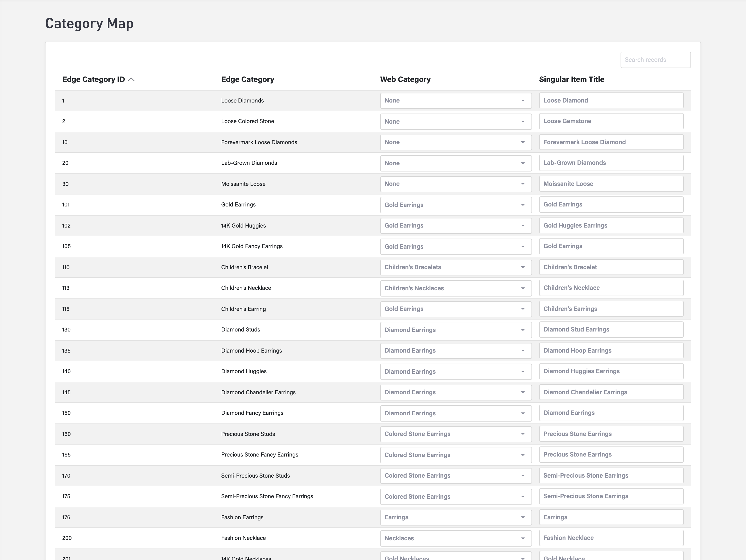Click the Search records field
The image size is (746, 560).
pos(655,60)
